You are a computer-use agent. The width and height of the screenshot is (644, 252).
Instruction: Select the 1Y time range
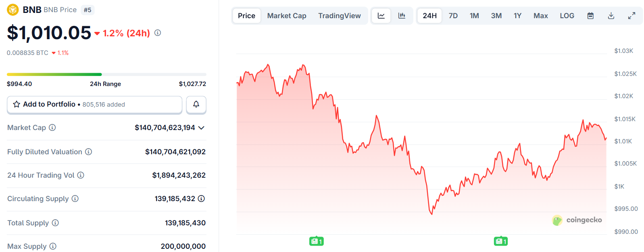[x=517, y=16]
